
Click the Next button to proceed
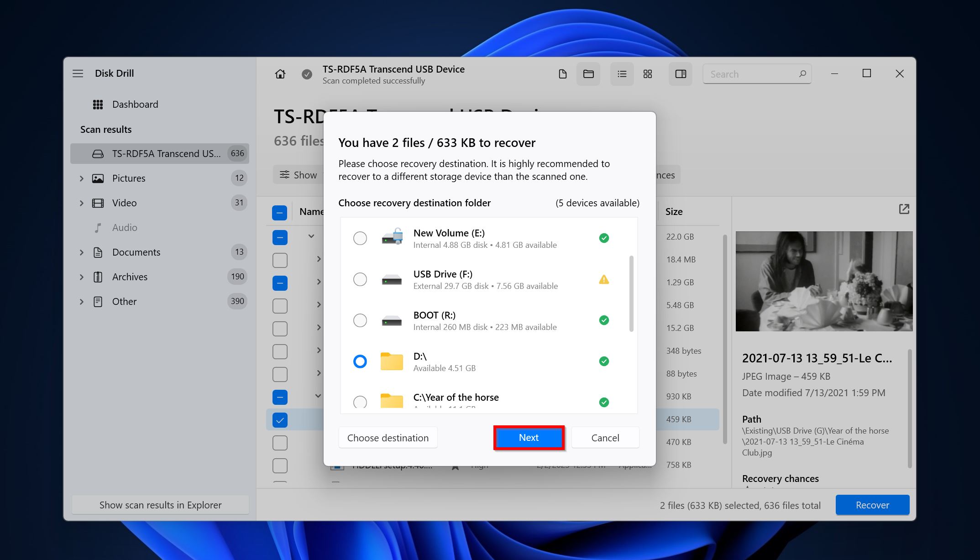[x=529, y=438]
